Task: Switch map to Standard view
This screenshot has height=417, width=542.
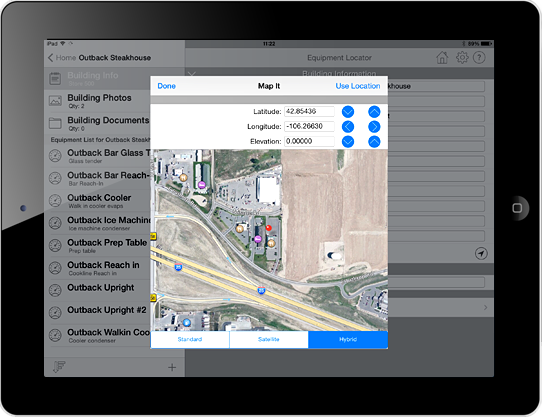Action: point(190,340)
